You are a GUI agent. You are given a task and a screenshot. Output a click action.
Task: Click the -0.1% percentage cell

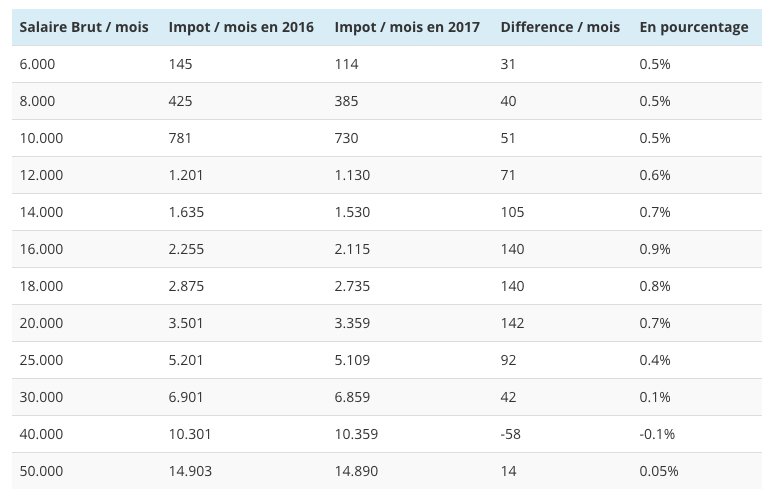[657, 434]
